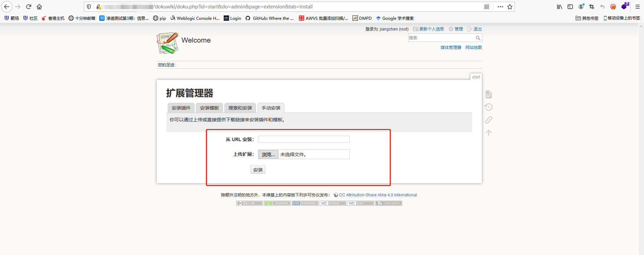Open the browser home icon

(x=39, y=7)
